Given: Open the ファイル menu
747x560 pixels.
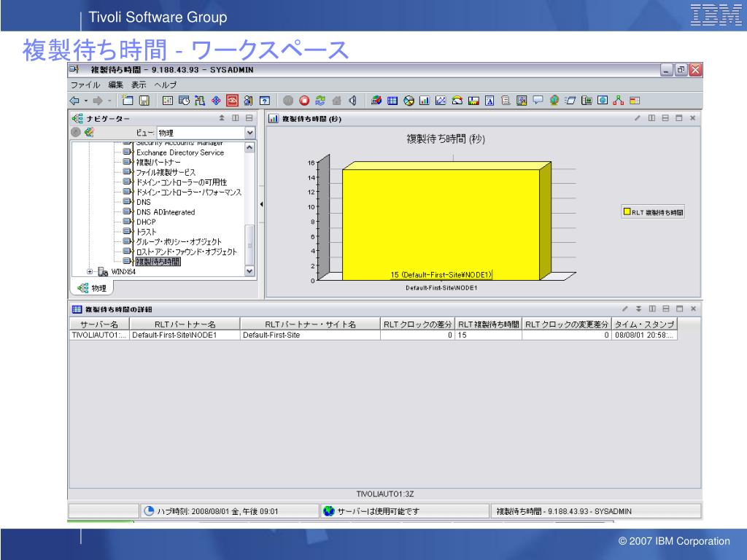Looking at the screenshot, I should pyautogui.click(x=85, y=85).
